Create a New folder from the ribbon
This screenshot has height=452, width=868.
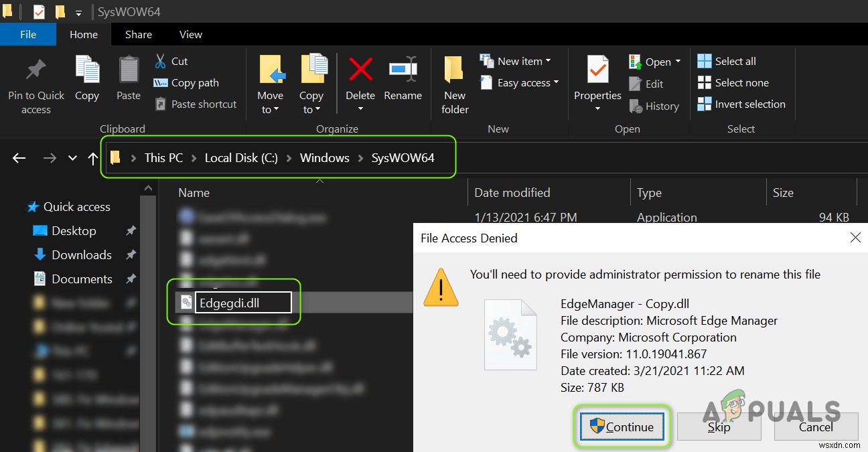tap(455, 85)
